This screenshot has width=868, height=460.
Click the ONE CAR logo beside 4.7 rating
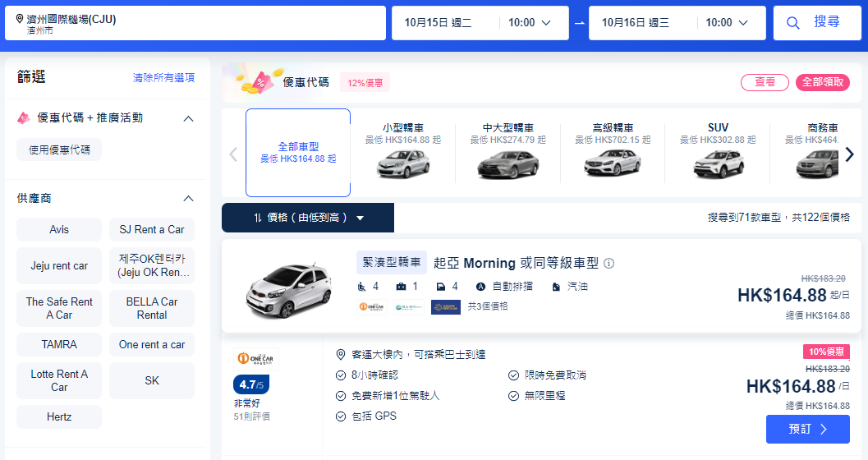coord(255,359)
